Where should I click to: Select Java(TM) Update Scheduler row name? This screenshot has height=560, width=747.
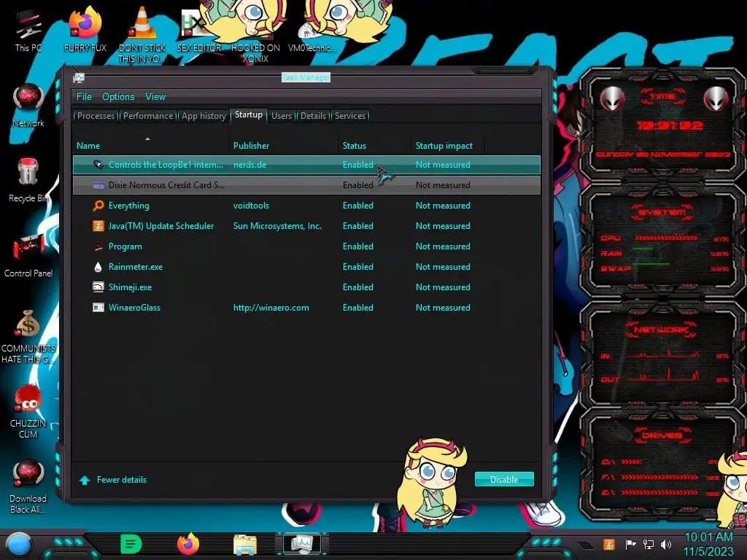(161, 226)
